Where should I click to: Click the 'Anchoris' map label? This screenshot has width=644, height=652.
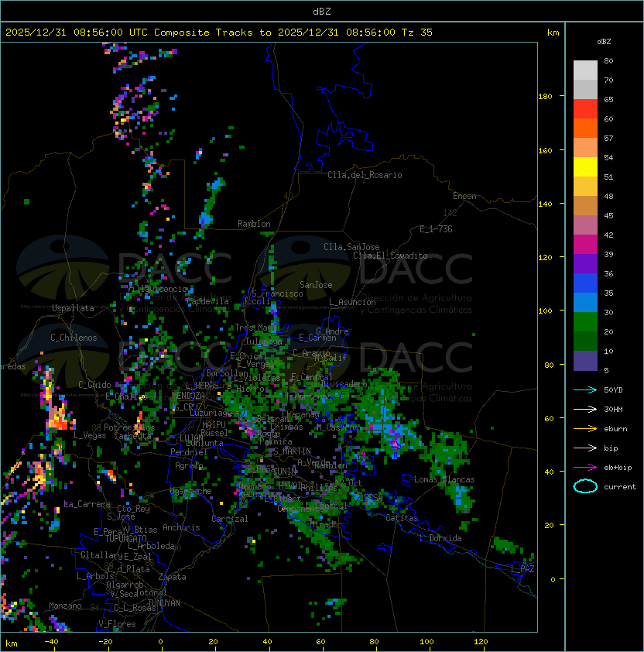[x=181, y=527]
